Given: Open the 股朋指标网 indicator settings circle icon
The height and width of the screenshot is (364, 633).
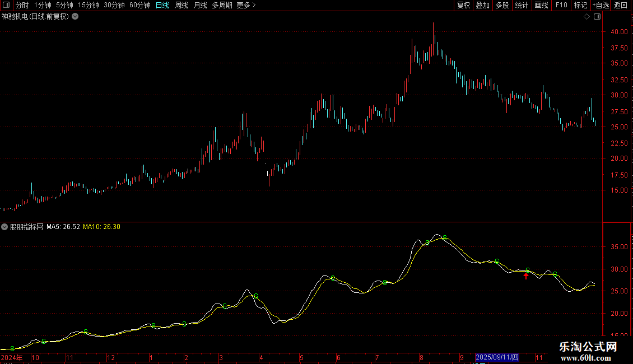Looking at the screenshot, I should [4, 227].
